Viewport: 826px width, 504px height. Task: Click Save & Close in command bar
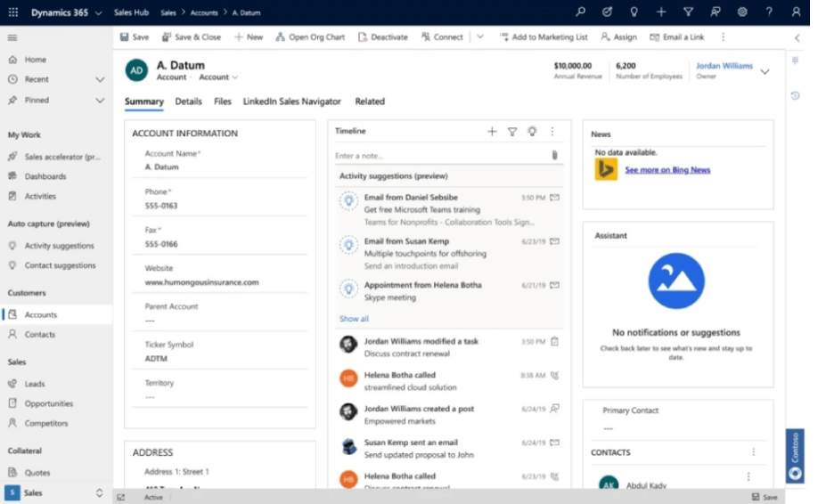pyautogui.click(x=192, y=37)
